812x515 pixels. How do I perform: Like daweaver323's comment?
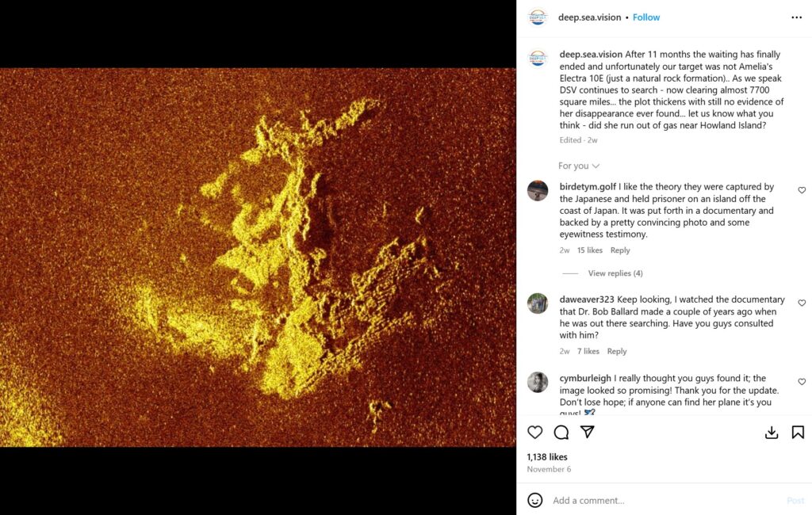[x=802, y=303]
